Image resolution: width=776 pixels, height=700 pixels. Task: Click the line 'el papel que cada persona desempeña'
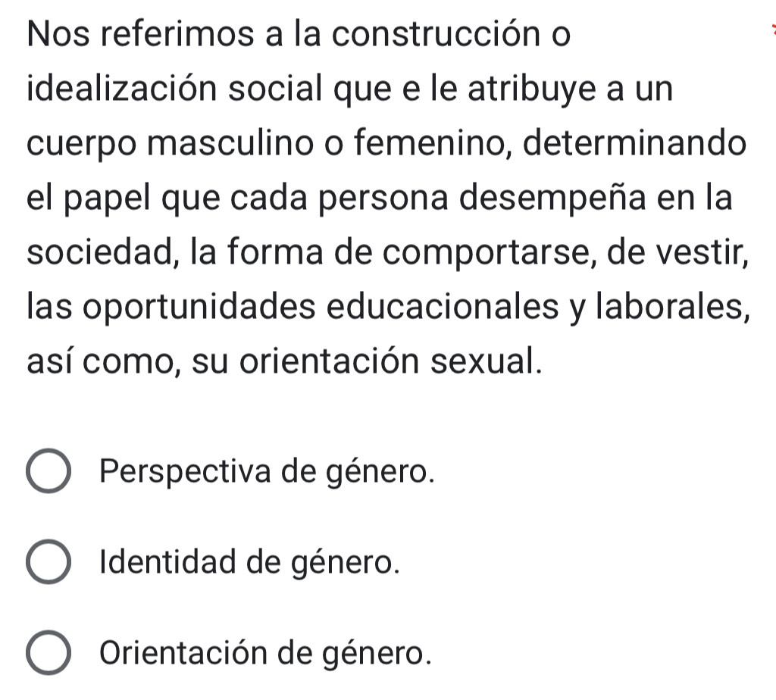(x=379, y=200)
